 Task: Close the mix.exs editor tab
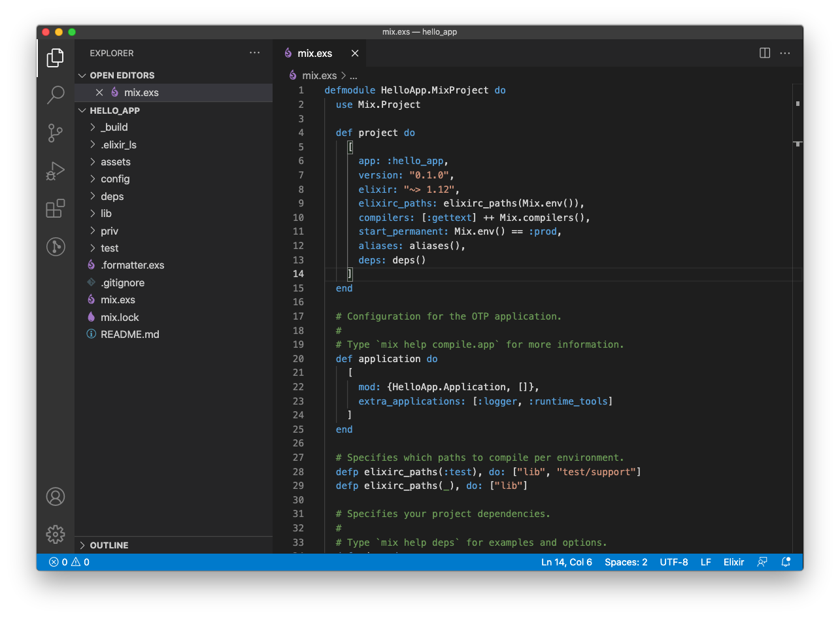[355, 54]
